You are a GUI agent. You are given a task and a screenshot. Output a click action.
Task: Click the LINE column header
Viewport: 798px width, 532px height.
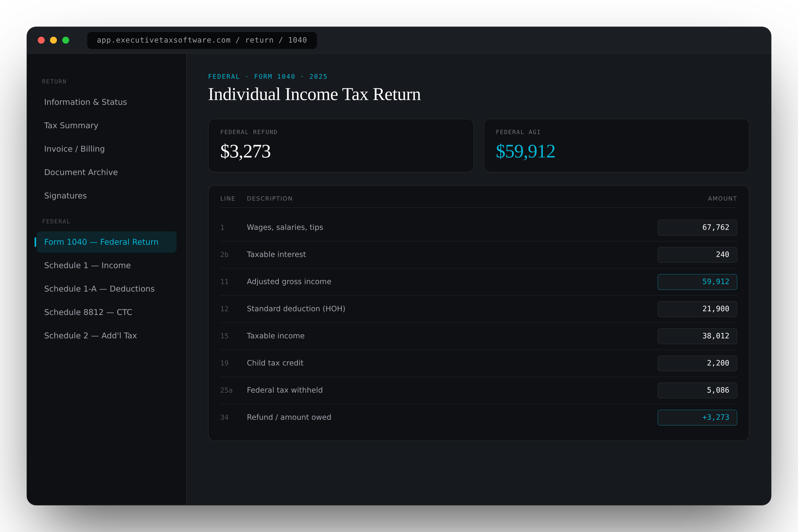[228, 198]
